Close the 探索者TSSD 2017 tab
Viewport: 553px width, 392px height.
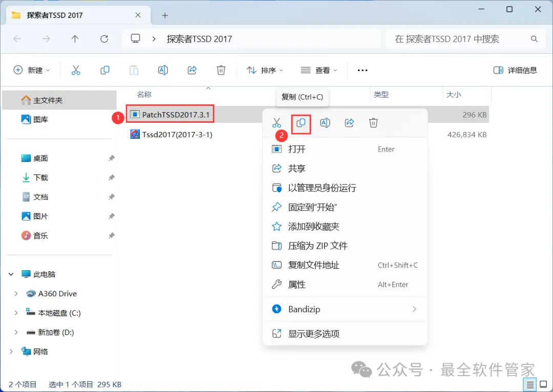click(x=138, y=15)
